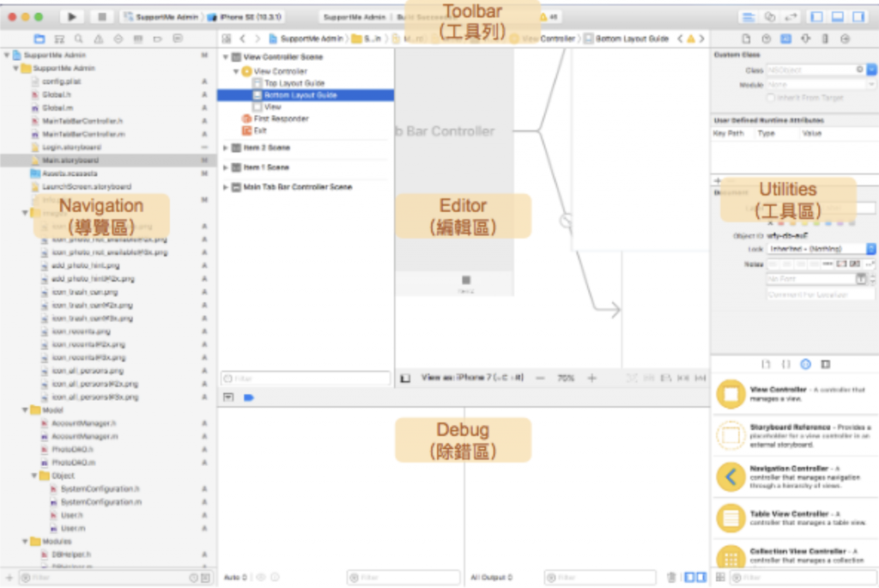Open the test navigator tab
This screenshot has width=879, height=588.
tap(118, 39)
